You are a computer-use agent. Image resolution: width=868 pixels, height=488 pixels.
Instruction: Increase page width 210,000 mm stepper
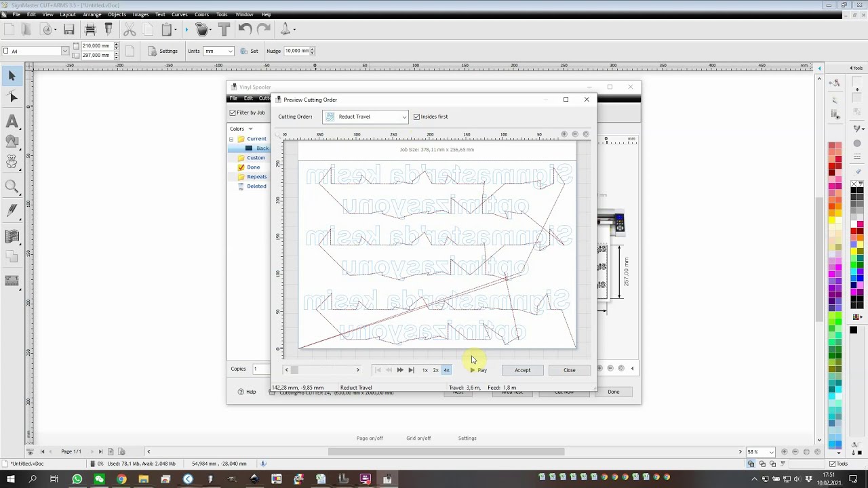click(x=116, y=44)
